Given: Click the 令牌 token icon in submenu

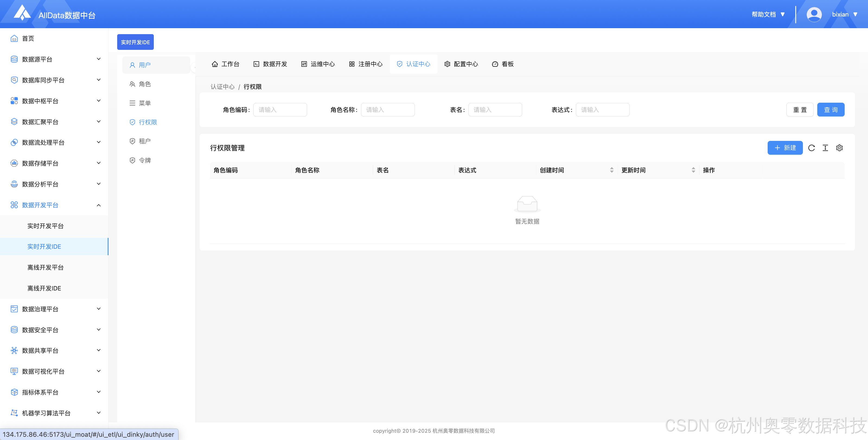Looking at the screenshot, I should (132, 160).
